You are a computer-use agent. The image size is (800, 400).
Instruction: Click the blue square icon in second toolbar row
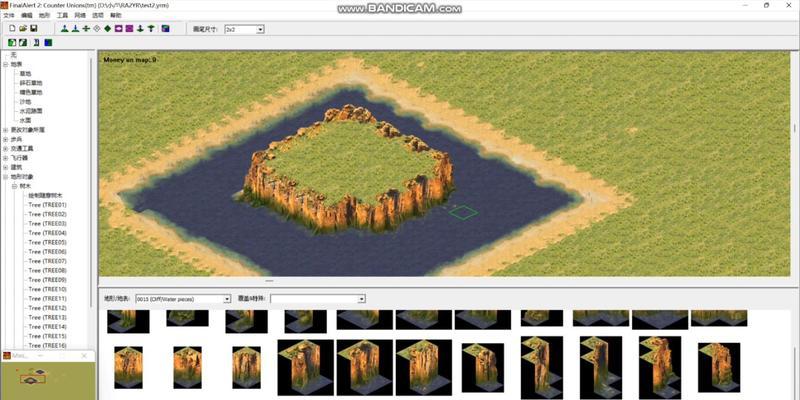coord(48,43)
